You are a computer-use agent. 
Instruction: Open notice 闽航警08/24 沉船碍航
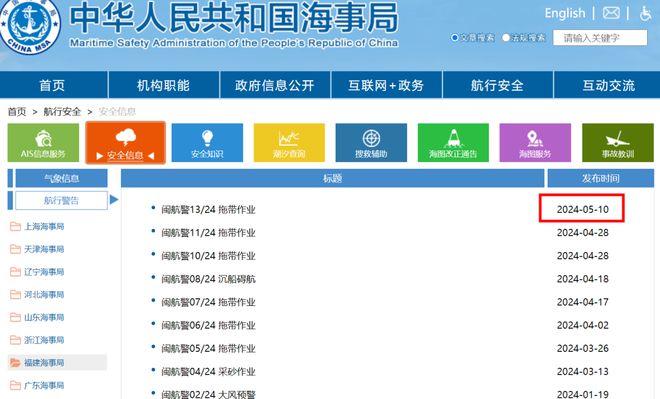click(208, 279)
